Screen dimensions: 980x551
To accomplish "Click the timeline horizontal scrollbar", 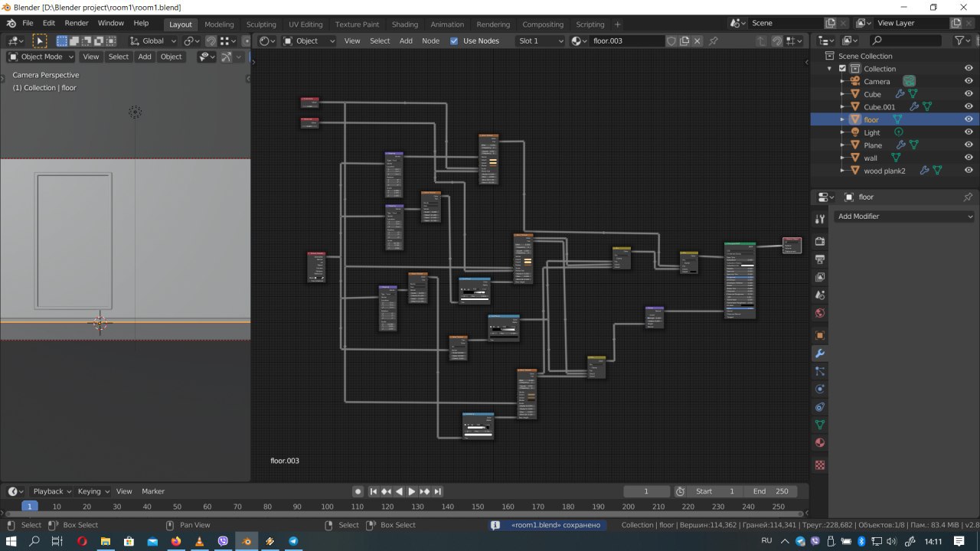I will click(x=403, y=514).
